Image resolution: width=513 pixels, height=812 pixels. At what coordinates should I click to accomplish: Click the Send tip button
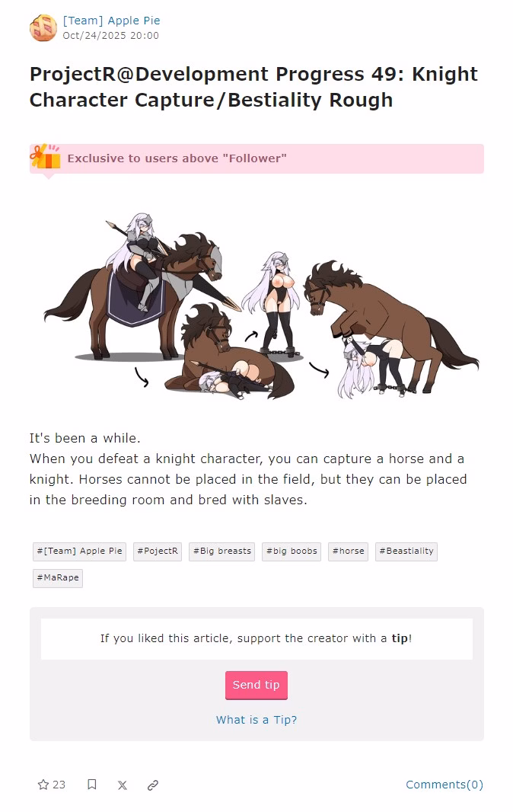tap(256, 685)
